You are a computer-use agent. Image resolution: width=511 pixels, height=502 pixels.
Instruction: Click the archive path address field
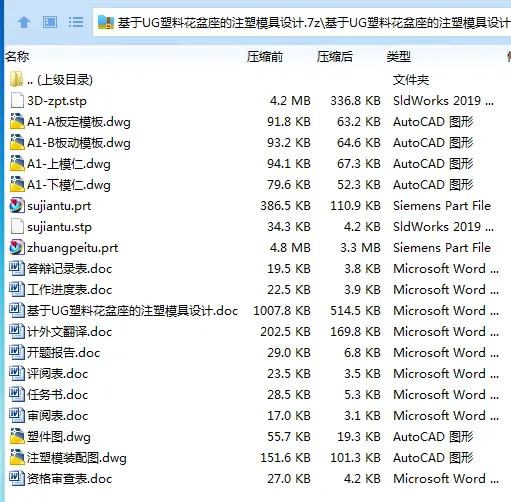pyautogui.click(x=303, y=23)
